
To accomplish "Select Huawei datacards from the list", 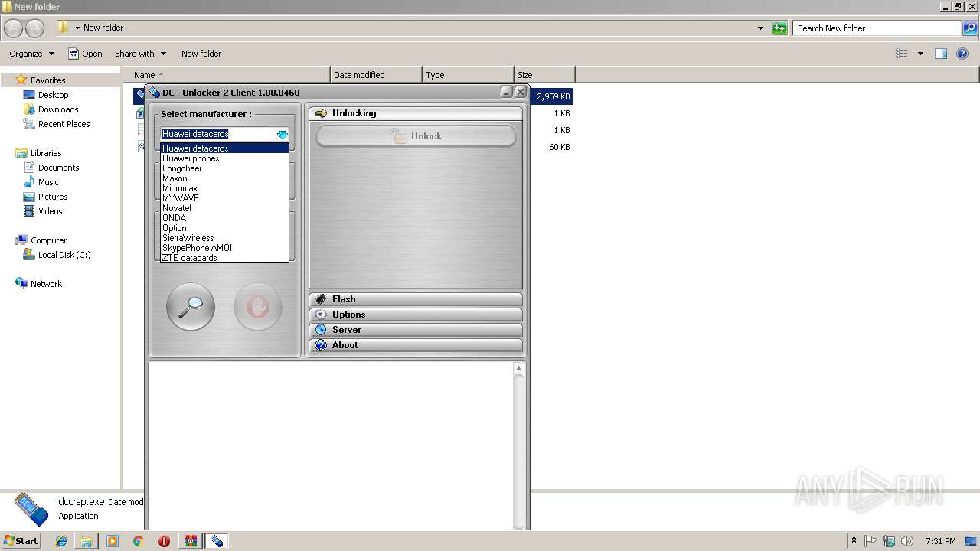I will pyautogui.click(x=224, y=148).
